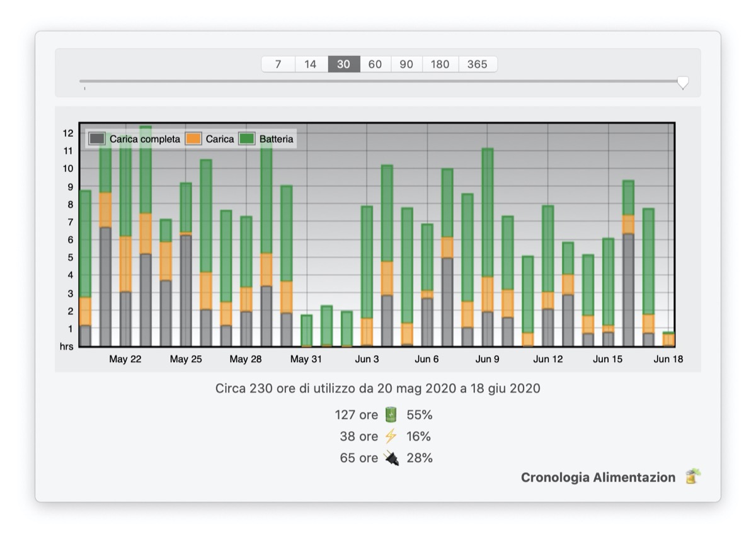The image size is (756, 541).
Task: Select the 30 days range segment
Action: [344, 64]
